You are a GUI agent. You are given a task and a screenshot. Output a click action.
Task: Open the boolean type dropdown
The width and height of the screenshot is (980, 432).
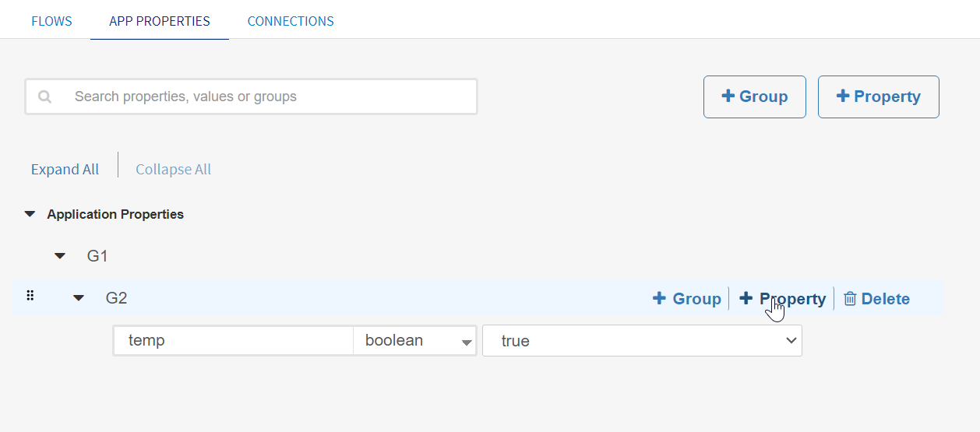pos(414,341)
